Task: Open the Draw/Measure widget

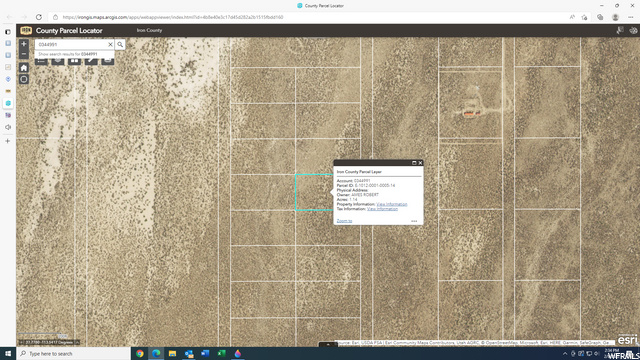Action: (91, 61)
